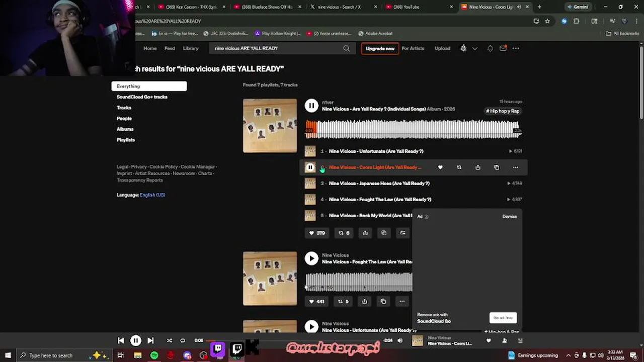Filter results by People

click(124, 118)
